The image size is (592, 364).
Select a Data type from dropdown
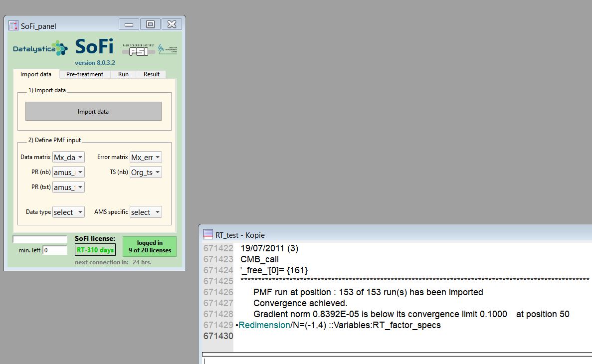68,212
